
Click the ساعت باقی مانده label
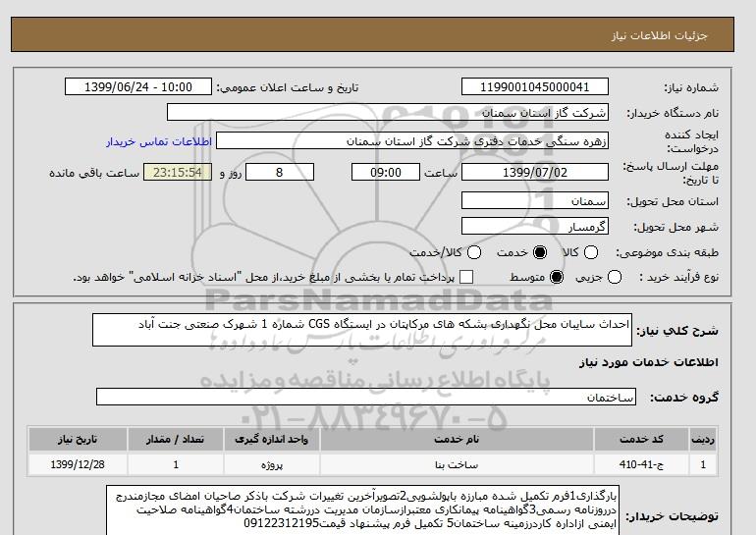pos(94,173)
